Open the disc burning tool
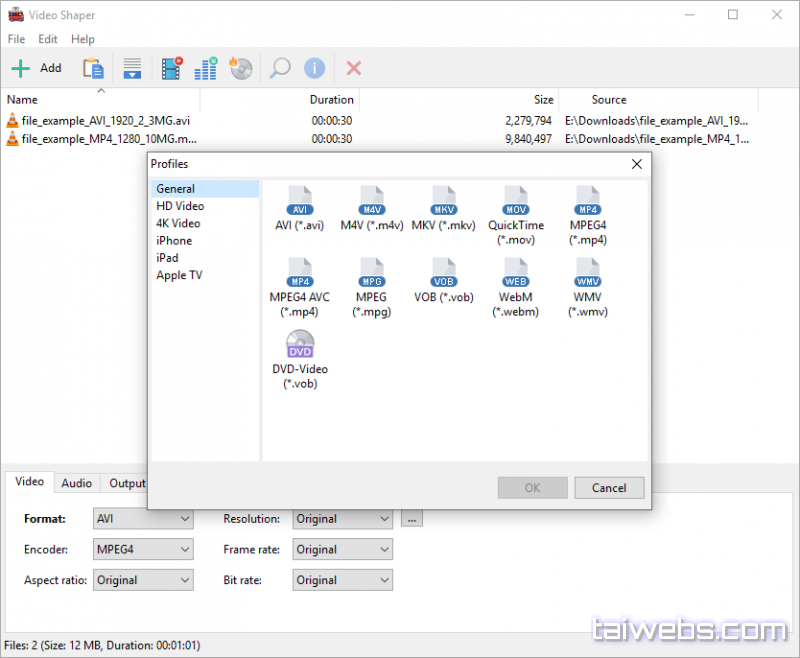 (241, 68)
